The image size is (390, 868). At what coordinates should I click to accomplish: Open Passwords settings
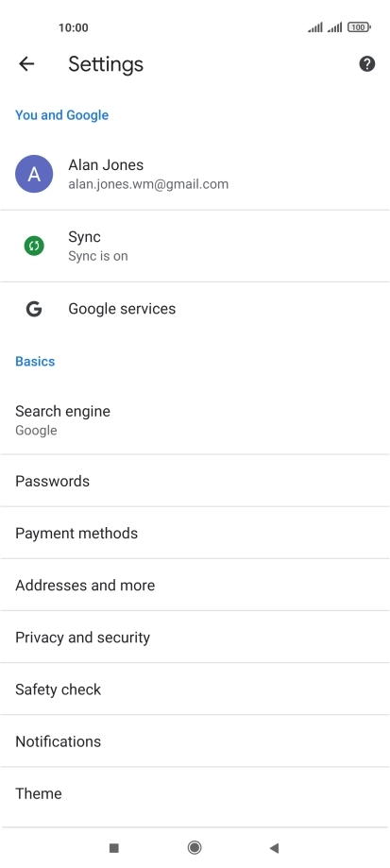[x=195, y=481]
